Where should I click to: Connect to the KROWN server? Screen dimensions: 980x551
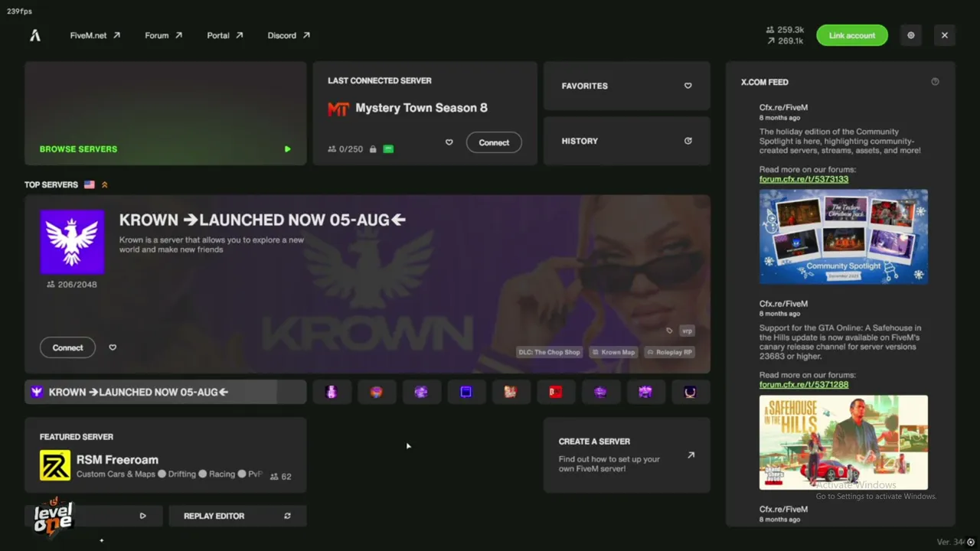point(67,347)
